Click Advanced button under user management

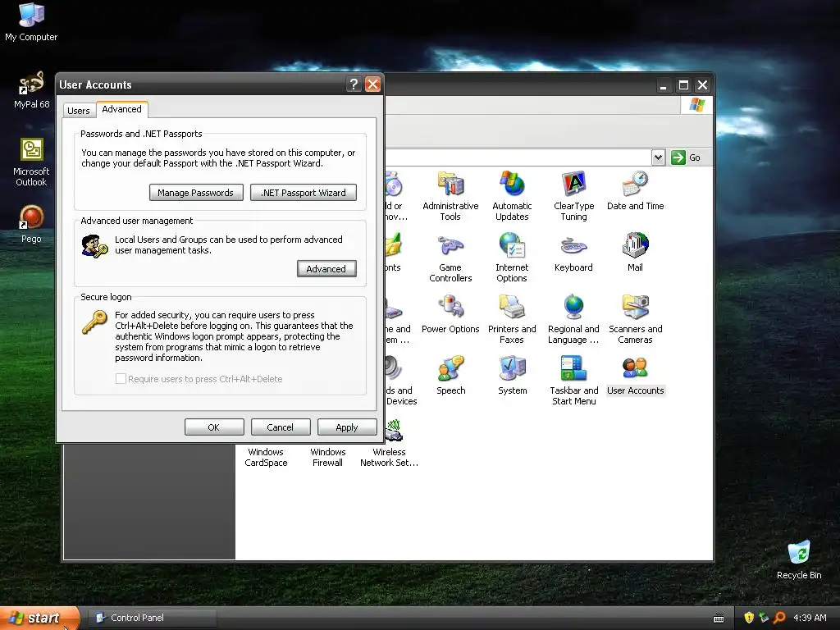point(326,269)
